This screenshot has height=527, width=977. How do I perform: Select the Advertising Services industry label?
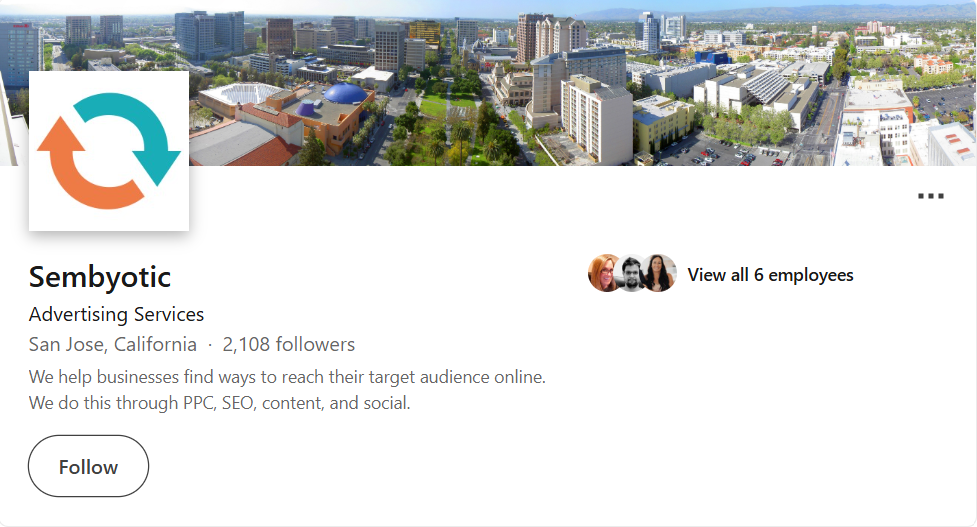tap(116, 314)
